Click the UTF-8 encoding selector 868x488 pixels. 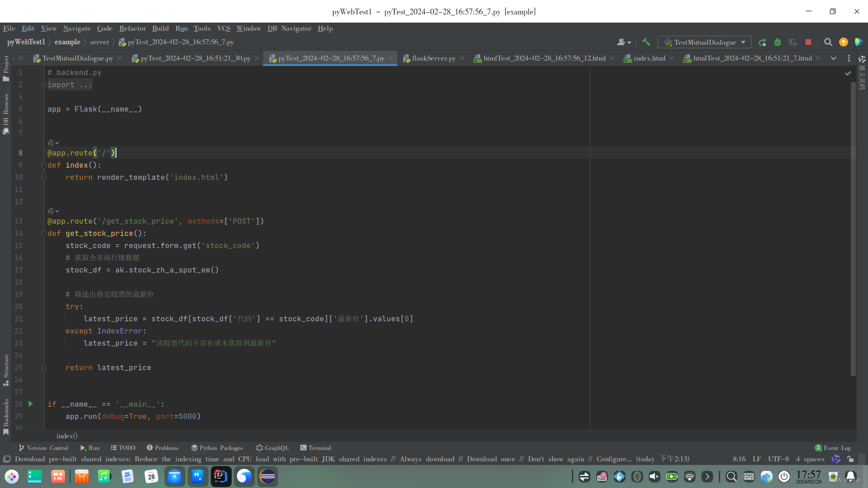pyautogui.click(x=778, y=459)
